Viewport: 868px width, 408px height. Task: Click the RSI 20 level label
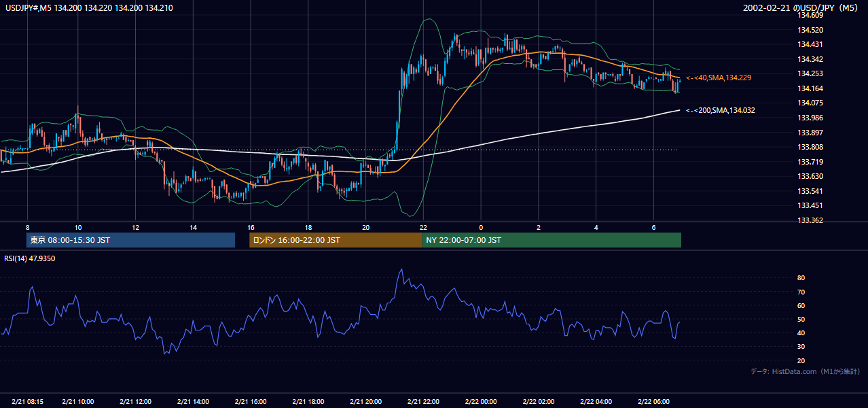click(x=801, y=360)
